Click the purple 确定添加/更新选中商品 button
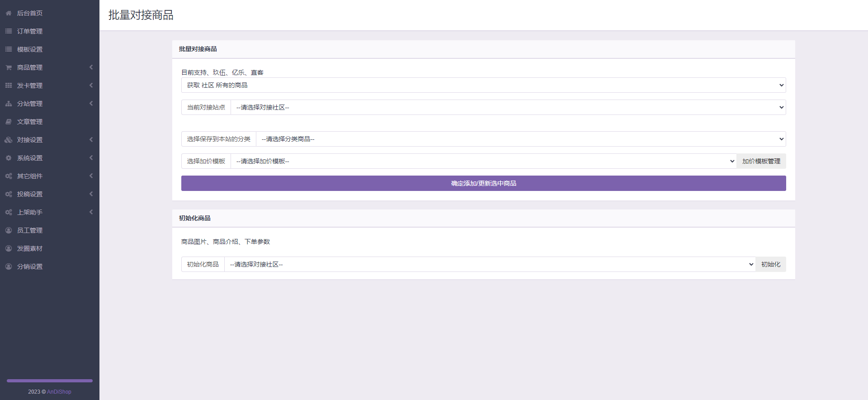This screenshot has height=400, width=868. coord(483,183)
